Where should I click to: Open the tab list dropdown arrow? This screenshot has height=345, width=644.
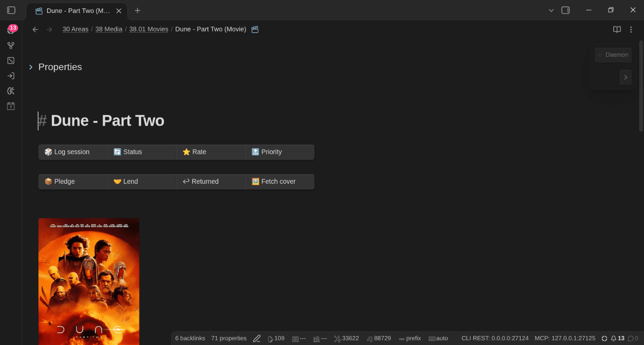tap(551, 11)
